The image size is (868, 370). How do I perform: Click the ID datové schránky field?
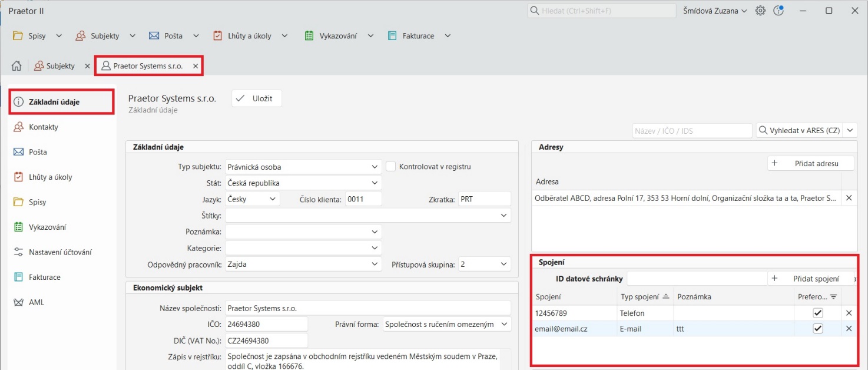(x=697, y=279)
